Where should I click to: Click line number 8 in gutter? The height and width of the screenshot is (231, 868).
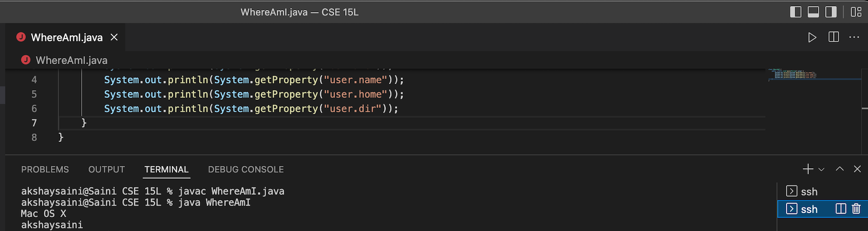pyautogui.click(x=34, y=137)
